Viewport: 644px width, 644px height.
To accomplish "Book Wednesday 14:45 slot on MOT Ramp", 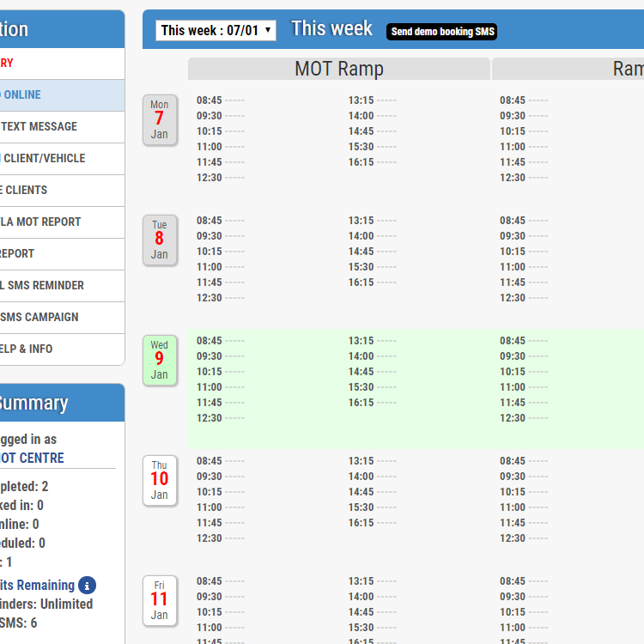I will click(x=373, y=372).
